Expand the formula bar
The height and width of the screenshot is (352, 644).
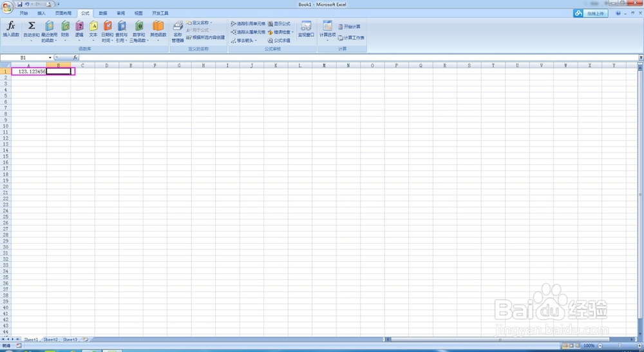point(641,57)
